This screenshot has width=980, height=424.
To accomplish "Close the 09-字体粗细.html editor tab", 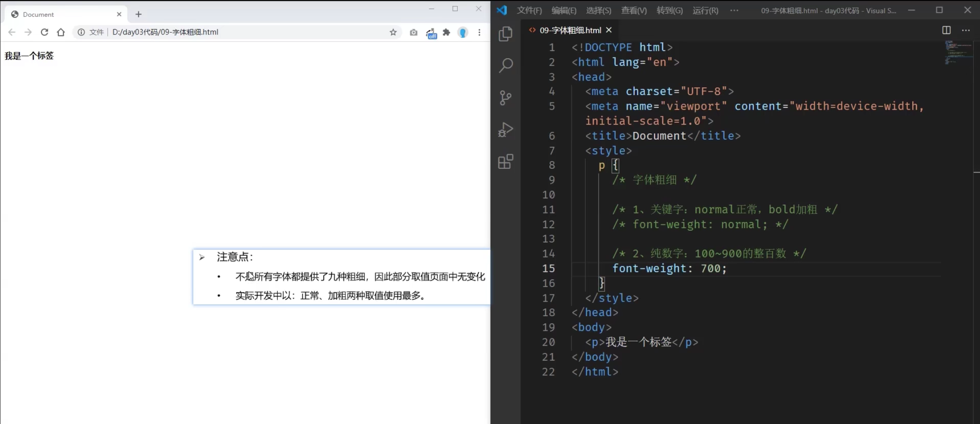I will [x=609, y=30].
